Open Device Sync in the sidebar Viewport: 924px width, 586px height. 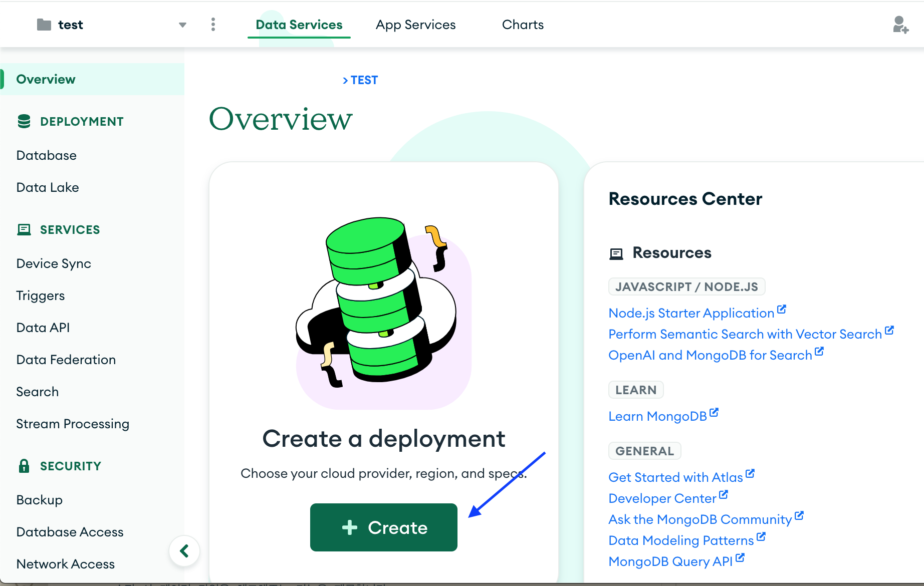click(54, 263)
